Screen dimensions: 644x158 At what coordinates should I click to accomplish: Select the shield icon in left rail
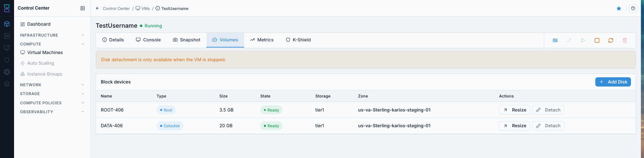point(7,60)
